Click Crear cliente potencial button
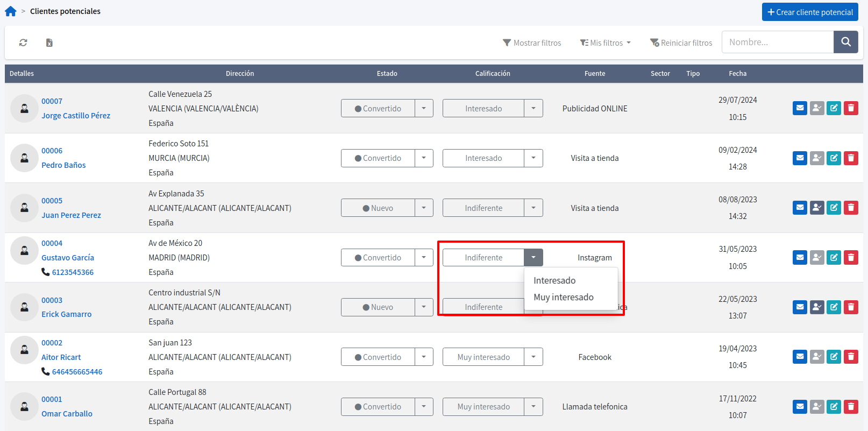This screenshot has height=431, width=868. 810,12
